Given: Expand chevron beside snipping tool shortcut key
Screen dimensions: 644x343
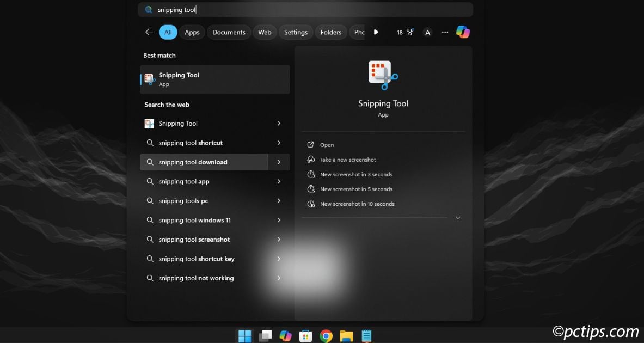Looking at the screenshot, I should tap(279, 259).
